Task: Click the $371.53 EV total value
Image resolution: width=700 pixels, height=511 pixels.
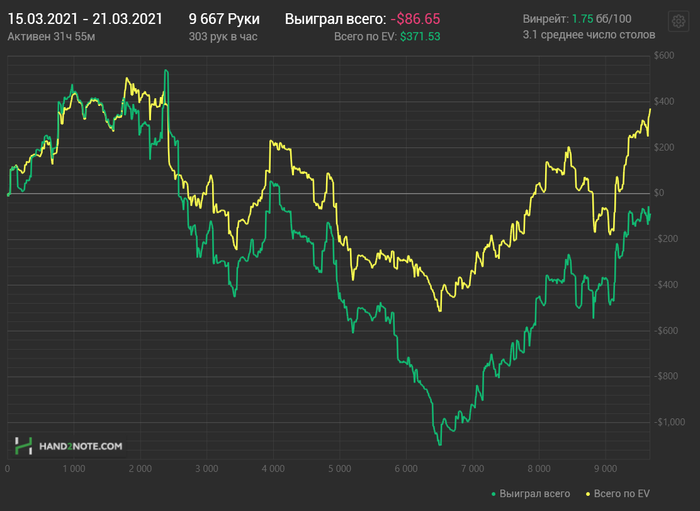Action: 420,37
